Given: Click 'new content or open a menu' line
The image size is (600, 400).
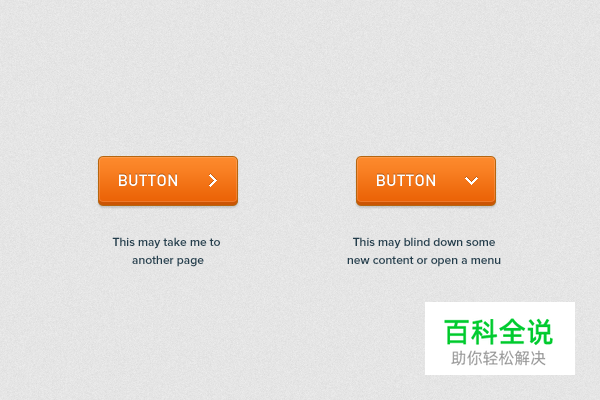Looking at the screenshot, I should [x=424, y=260].
